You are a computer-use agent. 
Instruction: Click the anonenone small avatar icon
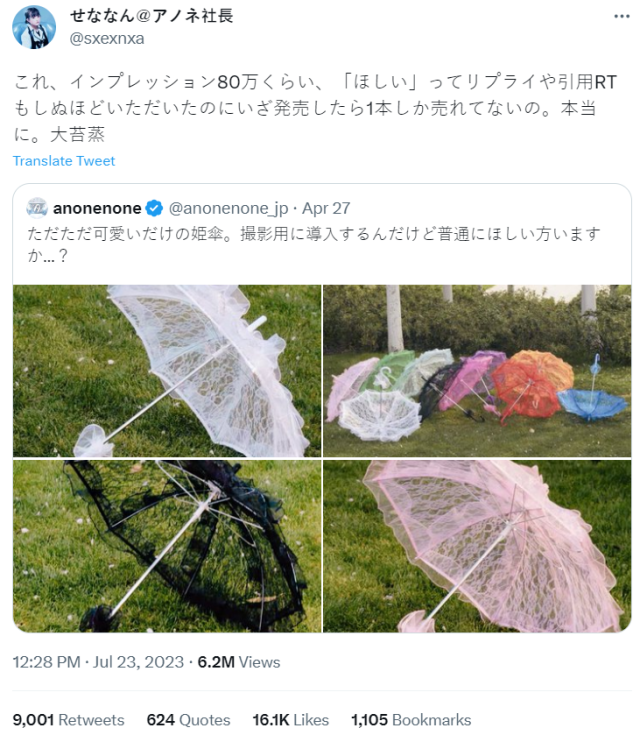point(37,208)
